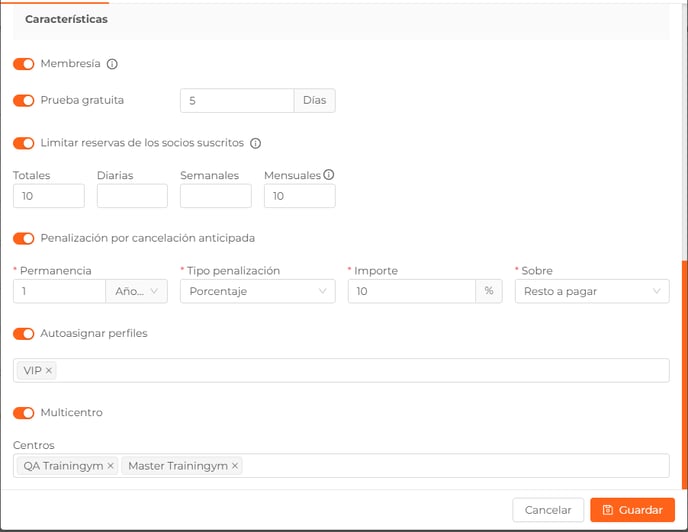Click the Cancelar button
This screenshot has height=532, width=688.
[548, 510]
